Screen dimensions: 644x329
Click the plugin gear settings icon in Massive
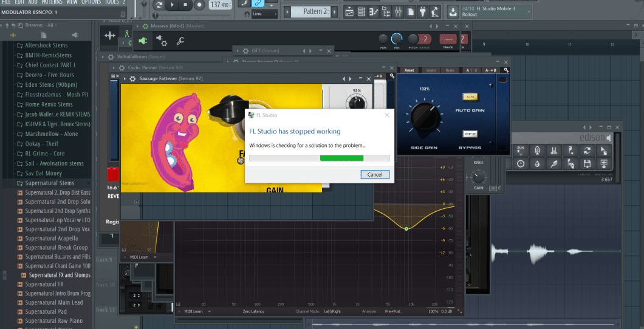(x=162, y=41)
